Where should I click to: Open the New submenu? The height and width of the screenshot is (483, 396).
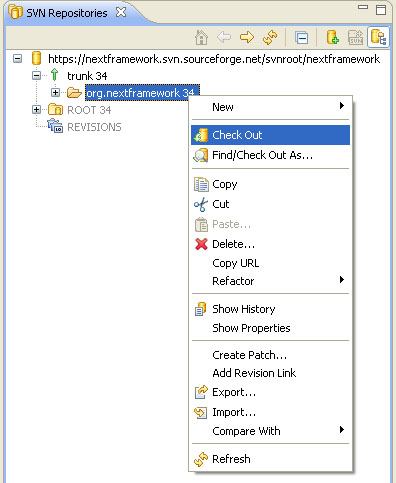(271, 107)
